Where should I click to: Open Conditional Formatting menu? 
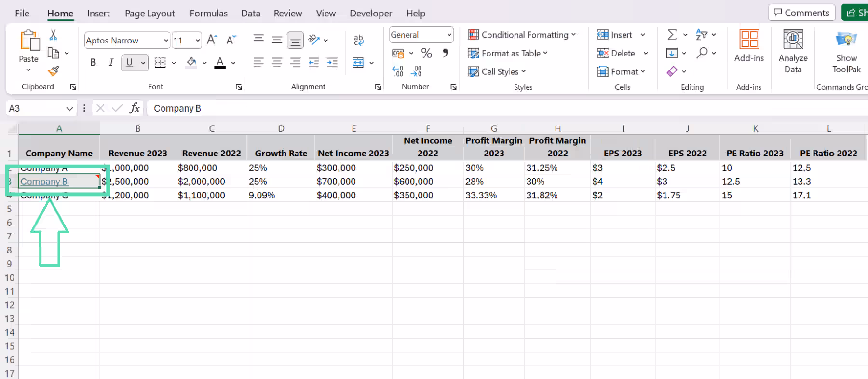522,35
